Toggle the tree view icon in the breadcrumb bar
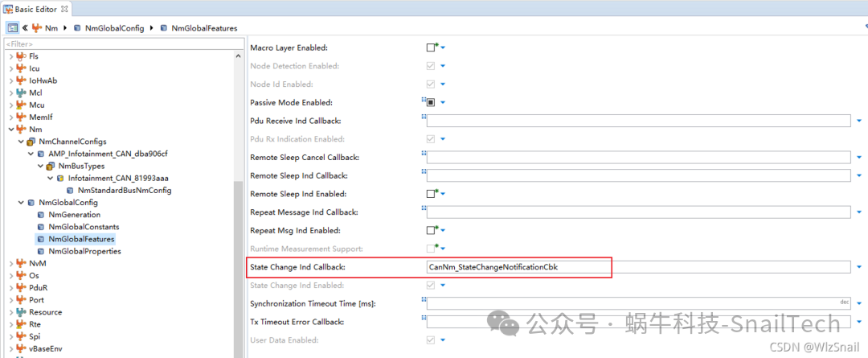The height and width of the screenshot is (358, 868). [12, 27]
